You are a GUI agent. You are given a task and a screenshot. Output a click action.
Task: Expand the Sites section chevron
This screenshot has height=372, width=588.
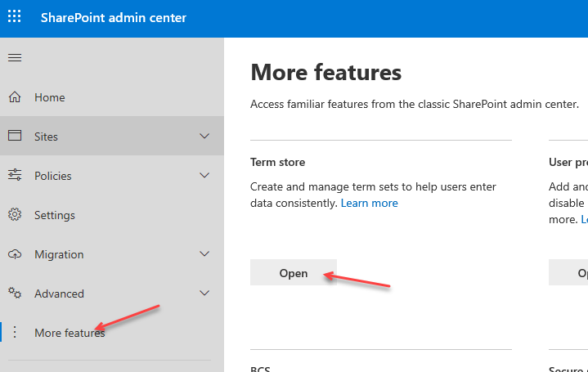[x=204, y=137]
